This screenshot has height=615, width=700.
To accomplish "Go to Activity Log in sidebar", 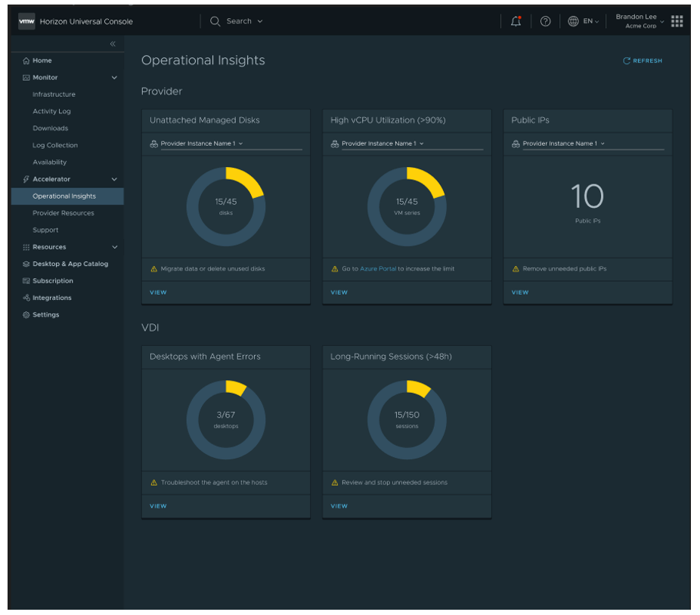I will [51, 111].
